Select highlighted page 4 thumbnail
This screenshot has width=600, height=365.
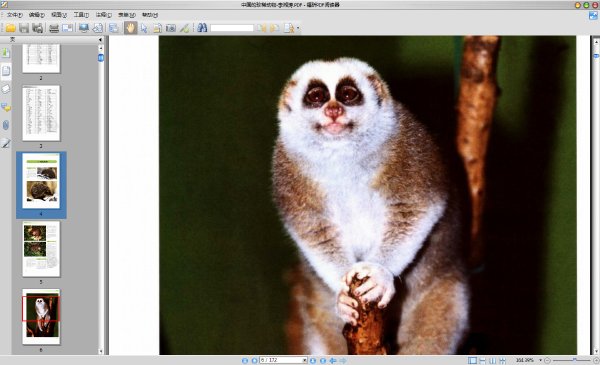(41, 181)
